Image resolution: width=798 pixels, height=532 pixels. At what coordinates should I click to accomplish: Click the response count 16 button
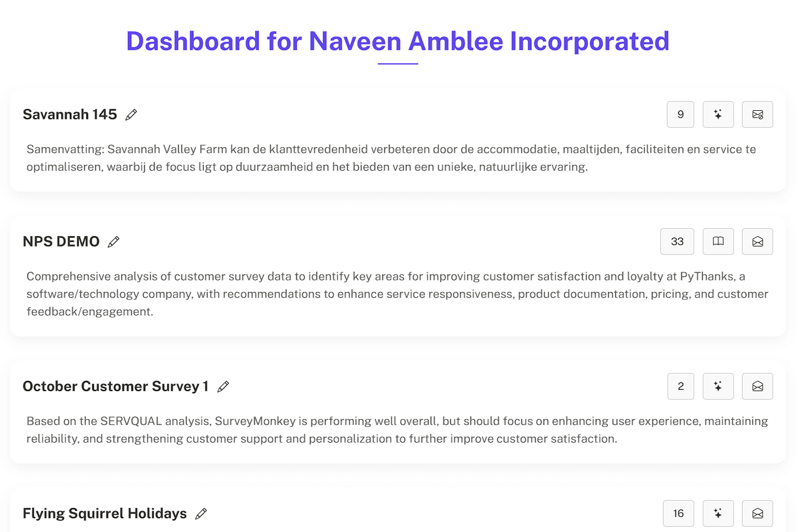point(679,514)
